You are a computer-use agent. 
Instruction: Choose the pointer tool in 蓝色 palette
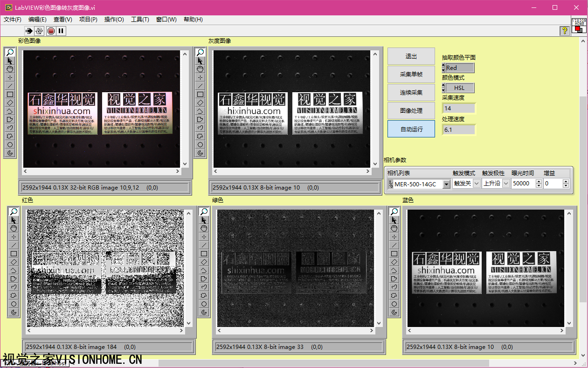(394, 220)
